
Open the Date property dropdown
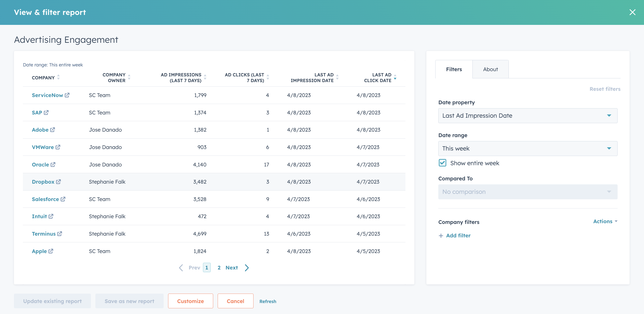tap(527, 116)
